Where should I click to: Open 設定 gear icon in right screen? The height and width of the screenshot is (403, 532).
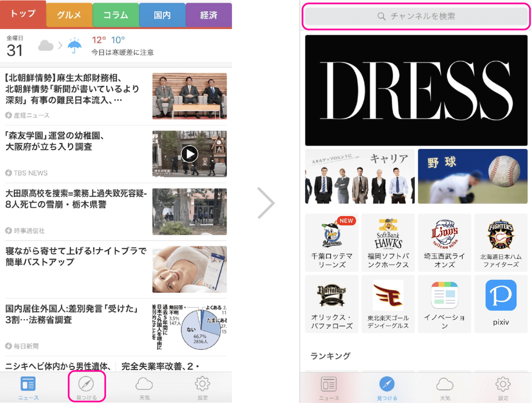point(503,384)
